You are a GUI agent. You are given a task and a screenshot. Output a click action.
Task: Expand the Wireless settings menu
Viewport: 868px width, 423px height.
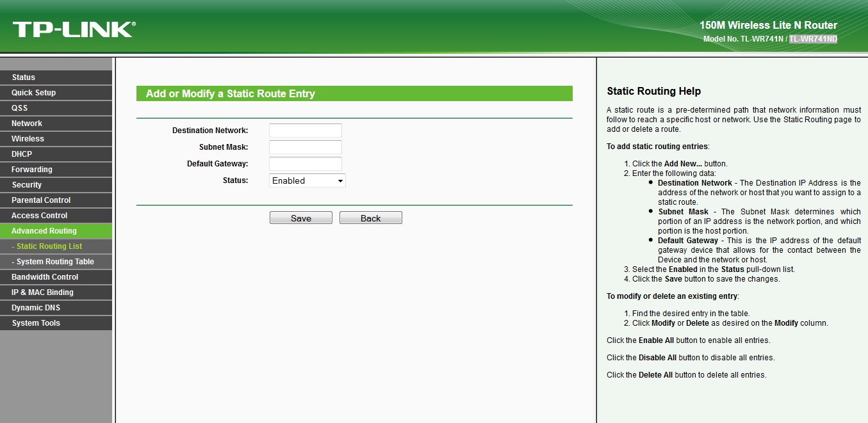[x=28, y=139]
